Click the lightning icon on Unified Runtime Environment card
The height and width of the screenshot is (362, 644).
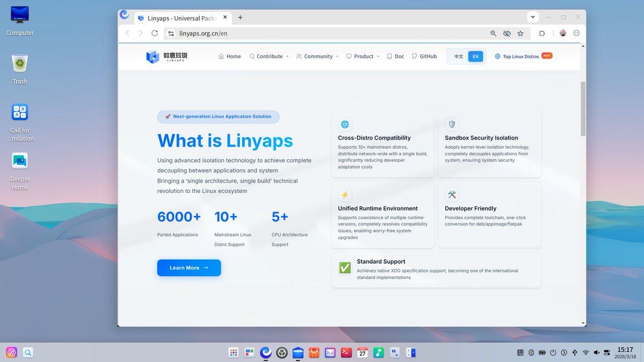[x=345, y=195]
